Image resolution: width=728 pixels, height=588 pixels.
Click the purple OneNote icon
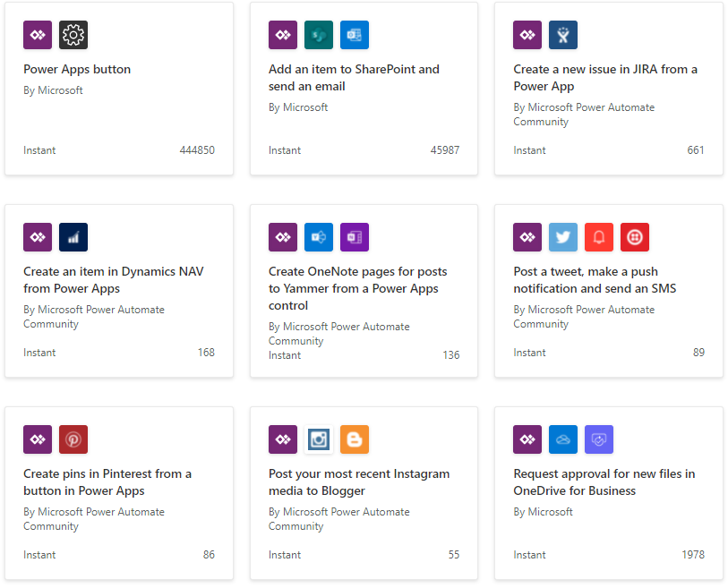coord(355,237)
